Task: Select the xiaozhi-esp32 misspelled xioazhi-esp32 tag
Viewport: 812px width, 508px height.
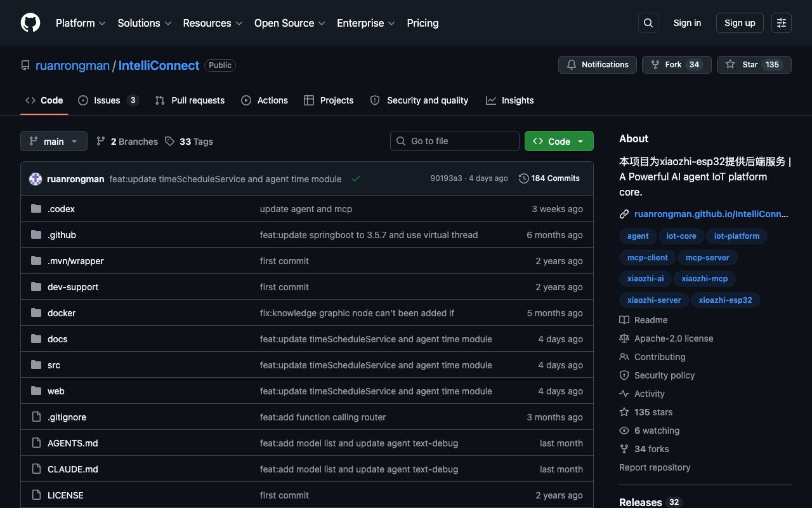Action: click(x=725, y=300)
